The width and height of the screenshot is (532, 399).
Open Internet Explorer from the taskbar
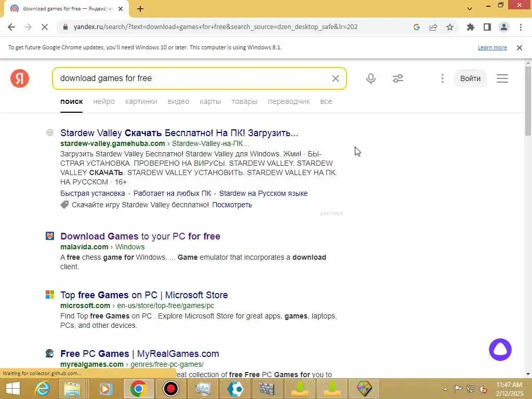pos(43,389)
